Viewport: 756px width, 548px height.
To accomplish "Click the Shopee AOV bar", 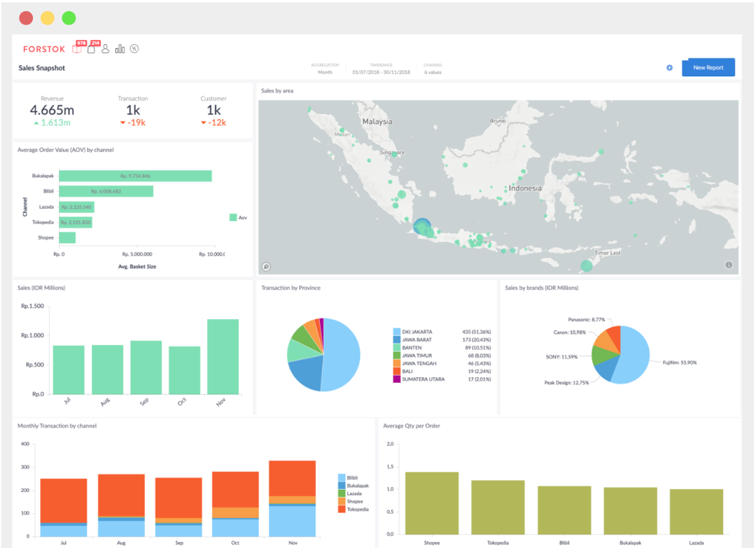I will pyautogui.click(x=67, y=238).
